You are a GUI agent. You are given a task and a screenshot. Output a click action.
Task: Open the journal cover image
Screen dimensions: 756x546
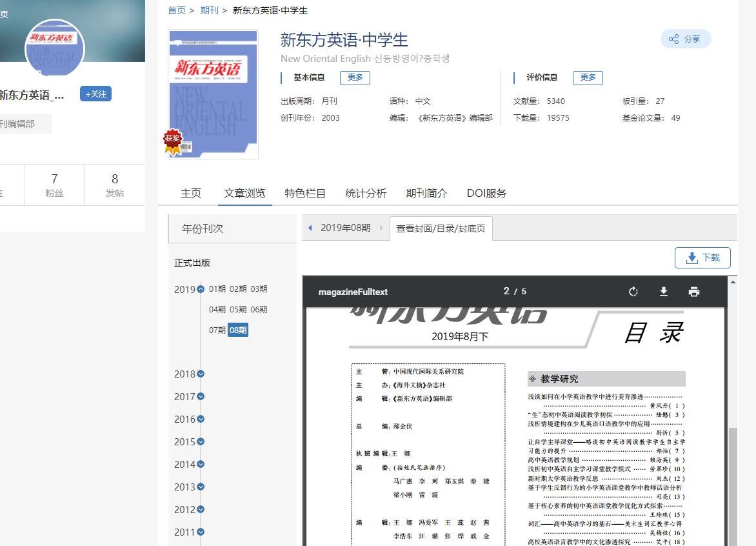click(213, 94)
